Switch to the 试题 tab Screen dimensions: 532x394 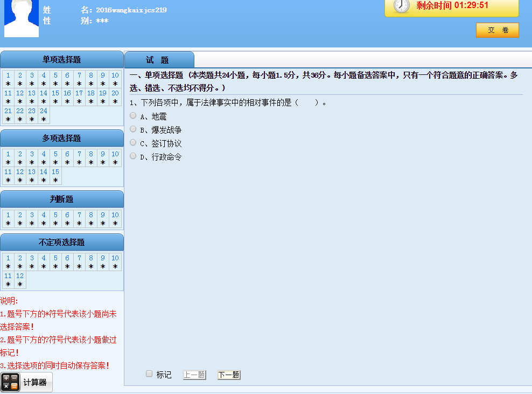[x=159, y=60]
